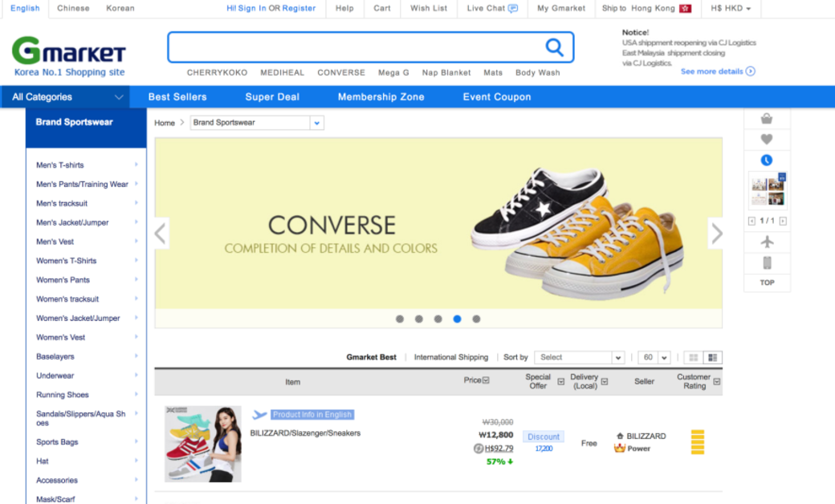Viewport: 835px width, 504px height.
Task: Open the Wish List link
Action: [x=429, y=9]
